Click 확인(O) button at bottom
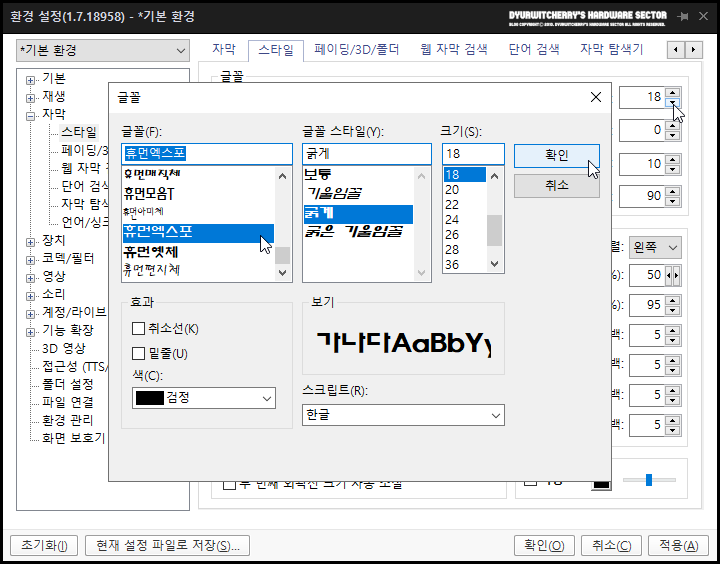The height and width of the screenshot is (564, 720). pyautogui.click(x=544, y=546)
